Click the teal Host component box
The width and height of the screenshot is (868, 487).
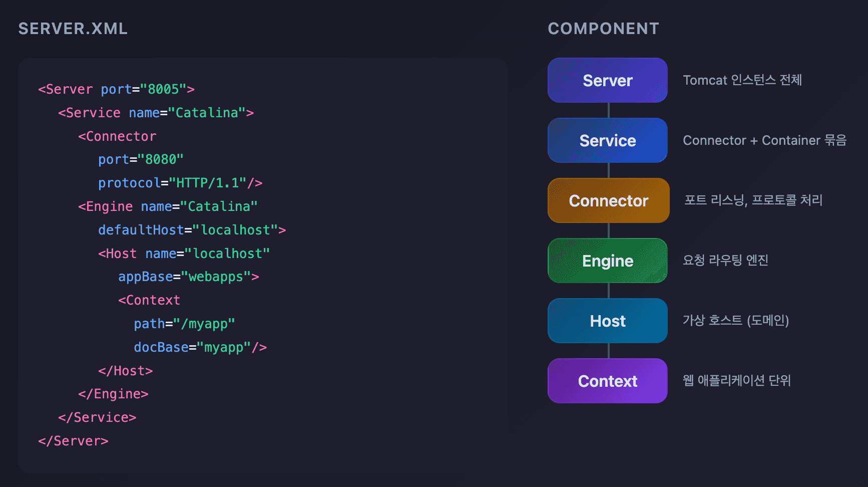[x=607, y=321]
